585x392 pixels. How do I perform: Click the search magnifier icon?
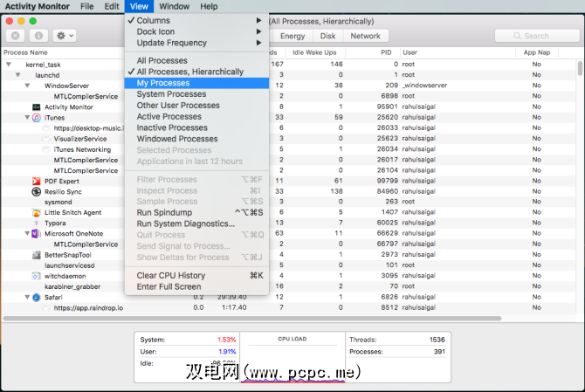(517, 36)
